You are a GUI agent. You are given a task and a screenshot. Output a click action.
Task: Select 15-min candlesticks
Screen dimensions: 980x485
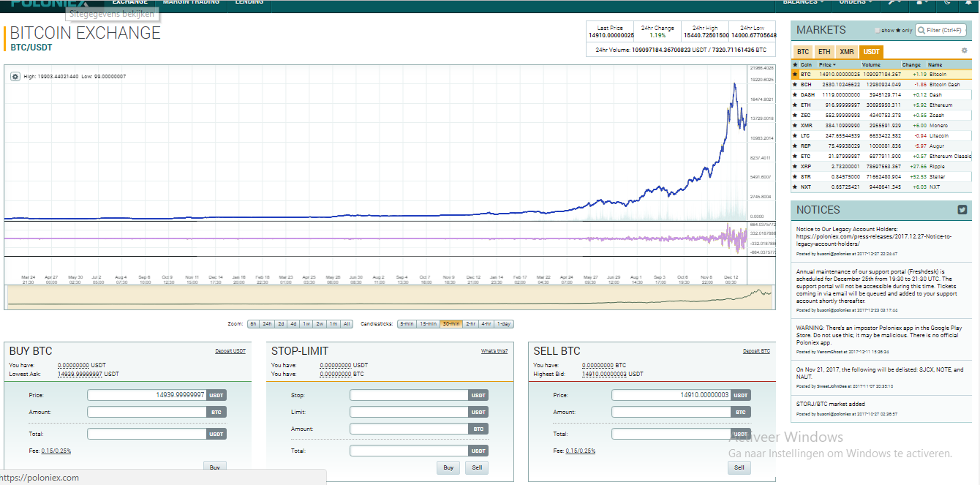[429, 323]
